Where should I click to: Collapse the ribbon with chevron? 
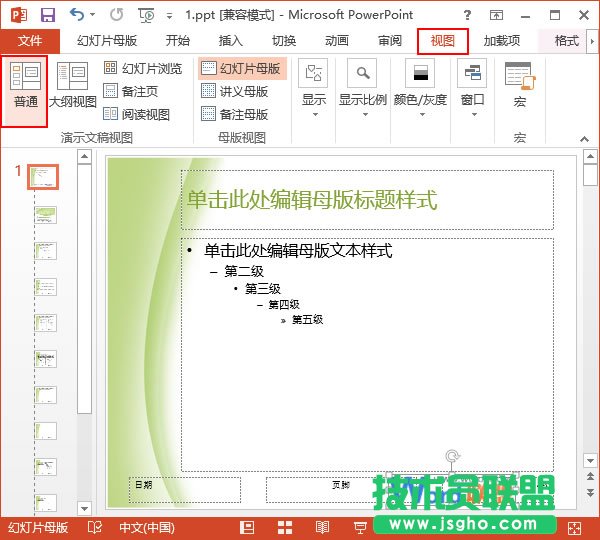coord(584,139)
